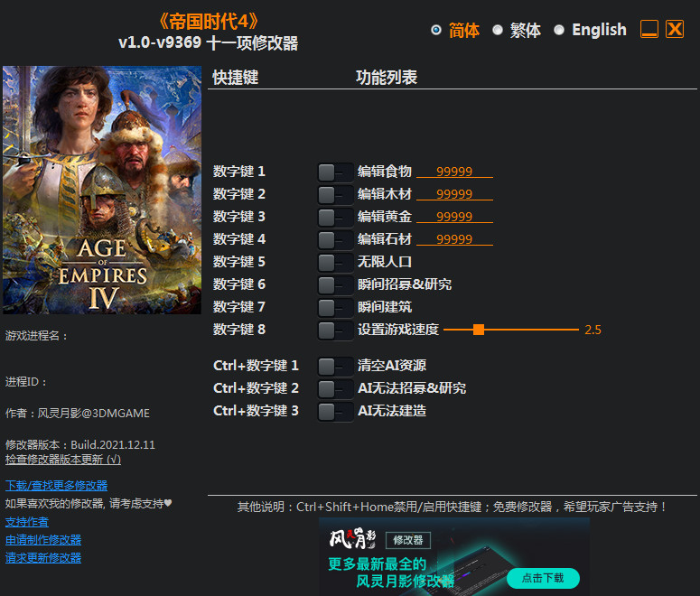Screen dimensions: 700x596
Task: Toggle the 设置游戏速度 switch
Action: pyautogui.click(x=335, y=331)
